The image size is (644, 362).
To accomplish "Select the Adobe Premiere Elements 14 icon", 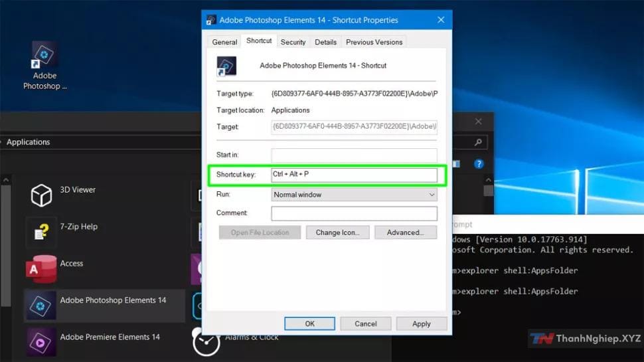I will point(40,342).
